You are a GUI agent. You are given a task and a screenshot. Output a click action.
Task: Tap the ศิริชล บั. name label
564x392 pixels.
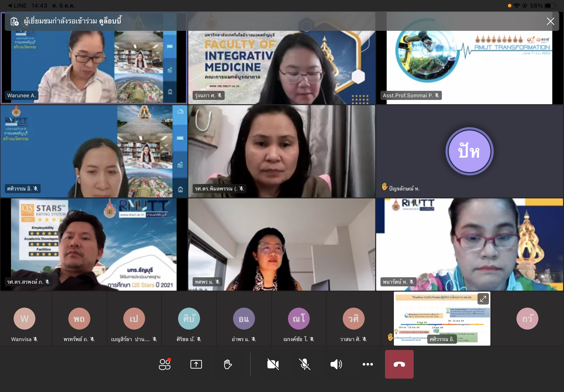point(185,339)
